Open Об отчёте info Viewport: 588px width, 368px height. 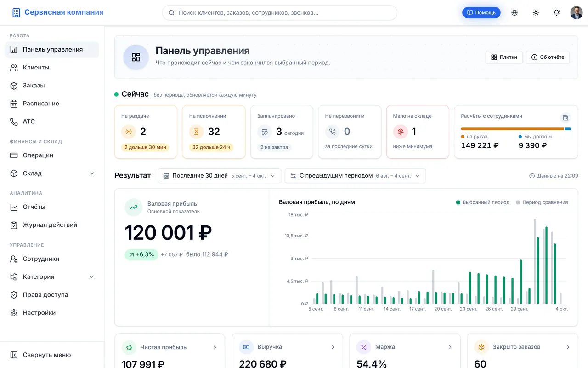548,57
